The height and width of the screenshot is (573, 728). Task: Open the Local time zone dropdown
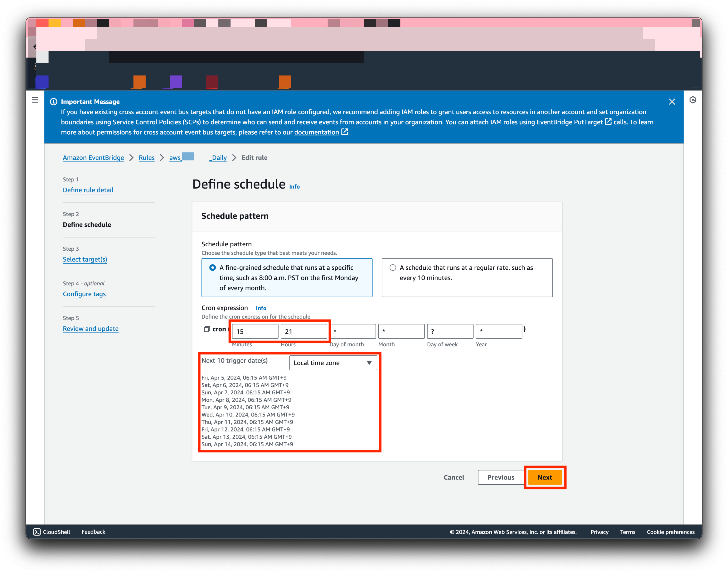333,363
